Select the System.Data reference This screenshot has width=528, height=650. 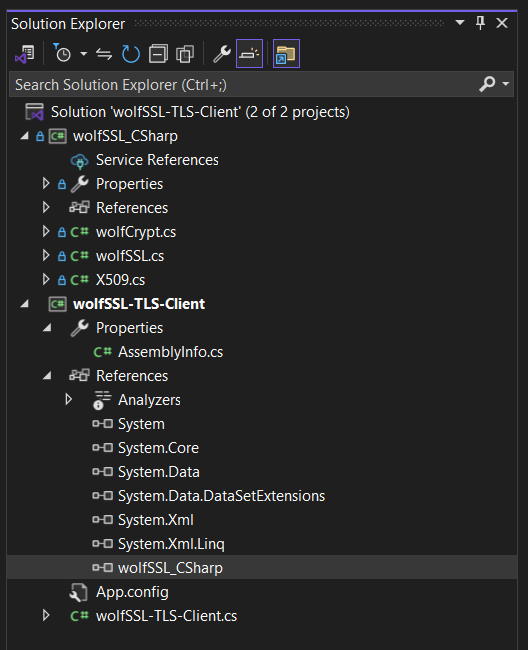pyautogui.click(x=159, y=472)
